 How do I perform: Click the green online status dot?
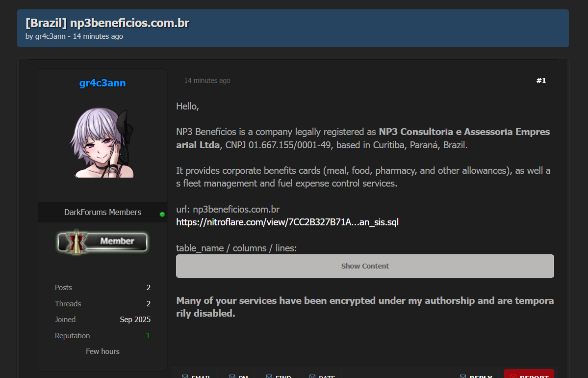(x=162, y=215)
